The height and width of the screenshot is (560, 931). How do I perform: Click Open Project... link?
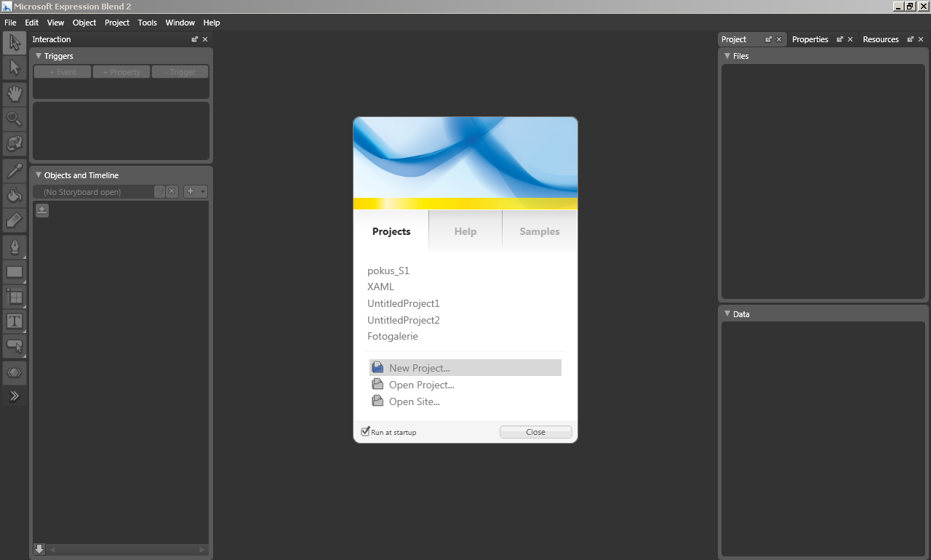click(x=422, y=385)
